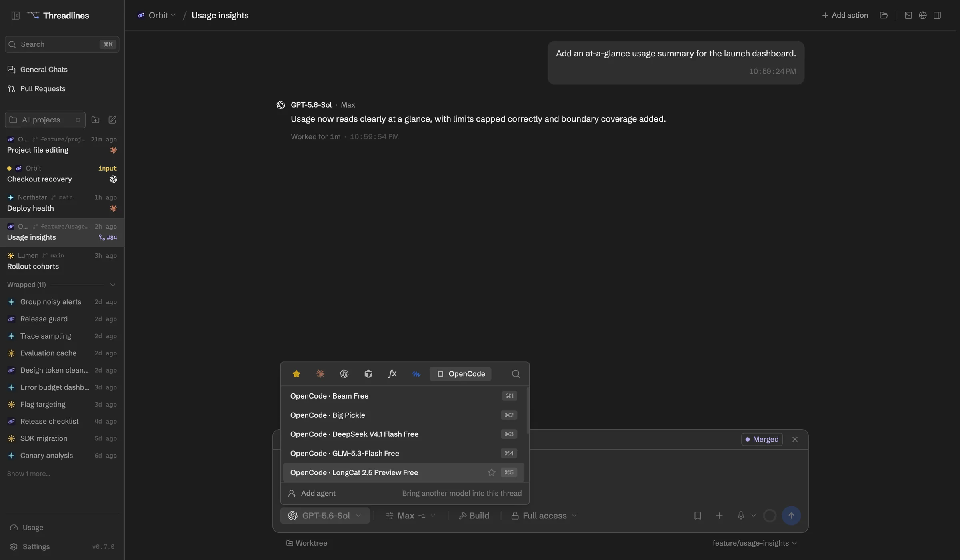Choose OpenCode · DeepSeek V4.1 Flash Free
960x560 pixels.
(x=404, y=434)
